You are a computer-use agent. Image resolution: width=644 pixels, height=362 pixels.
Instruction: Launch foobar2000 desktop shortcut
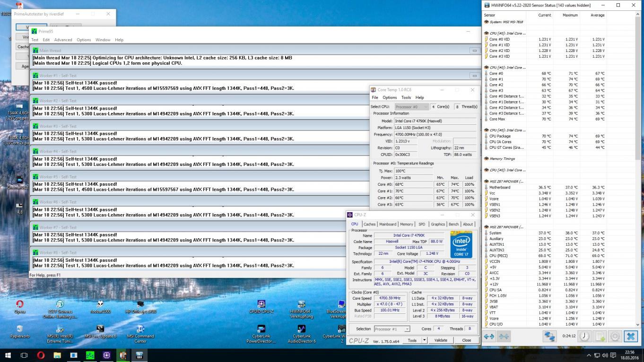[x=100, y=307]
